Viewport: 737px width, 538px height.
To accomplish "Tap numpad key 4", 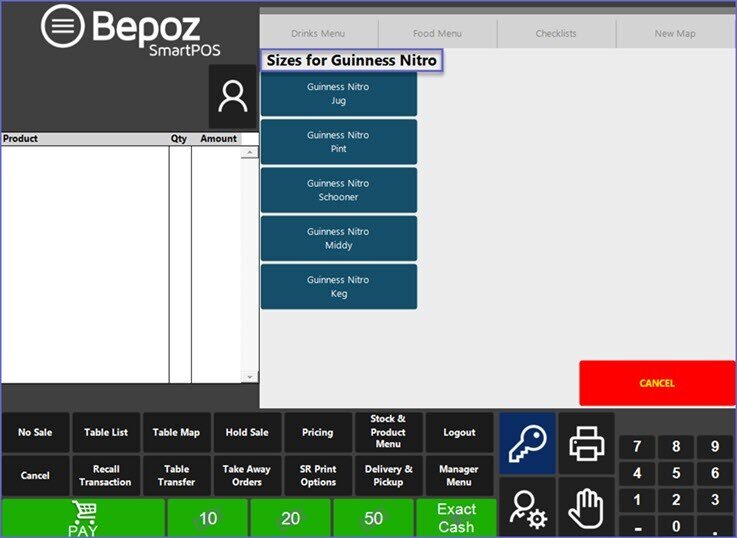I will click(x=637, y=473).
